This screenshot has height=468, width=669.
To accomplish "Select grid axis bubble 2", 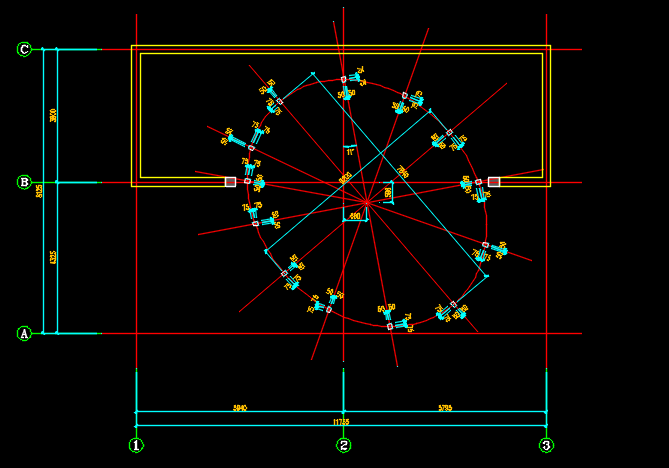I will (343, 445).
